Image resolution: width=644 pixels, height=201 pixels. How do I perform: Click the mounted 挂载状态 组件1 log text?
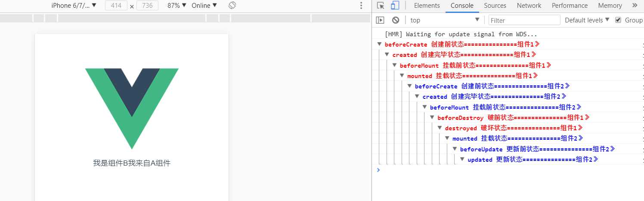tap(472, 76)
